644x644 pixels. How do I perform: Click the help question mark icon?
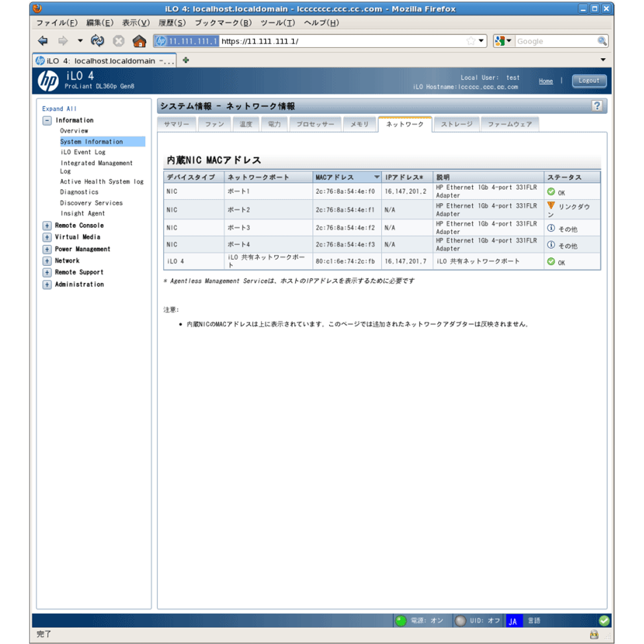click(x=597, y=106)
